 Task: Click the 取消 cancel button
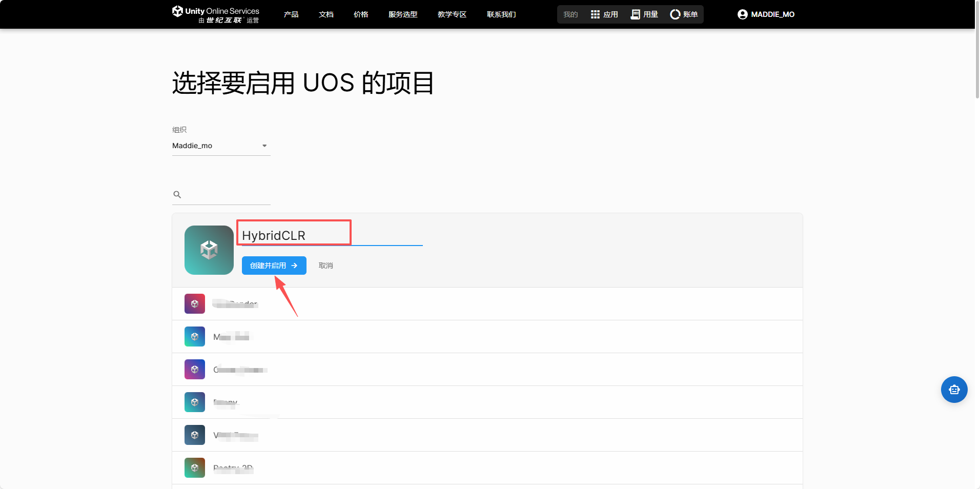coord(326,266)
